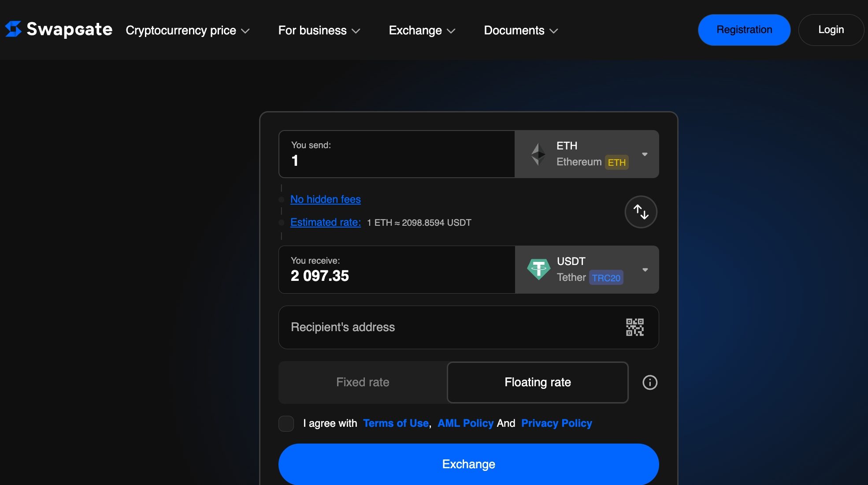Image resolution: width=868 pixels, height=485 pixels.
Task: Click the Ethereum coin icon
Action: point(538,153)
